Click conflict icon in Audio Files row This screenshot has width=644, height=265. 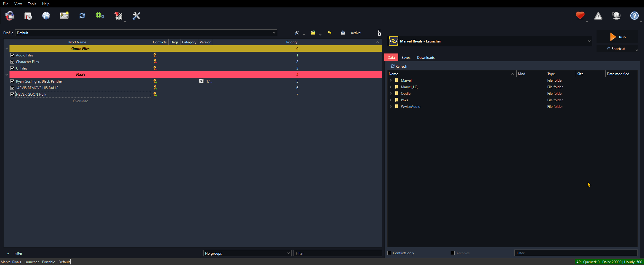(155, 55)
